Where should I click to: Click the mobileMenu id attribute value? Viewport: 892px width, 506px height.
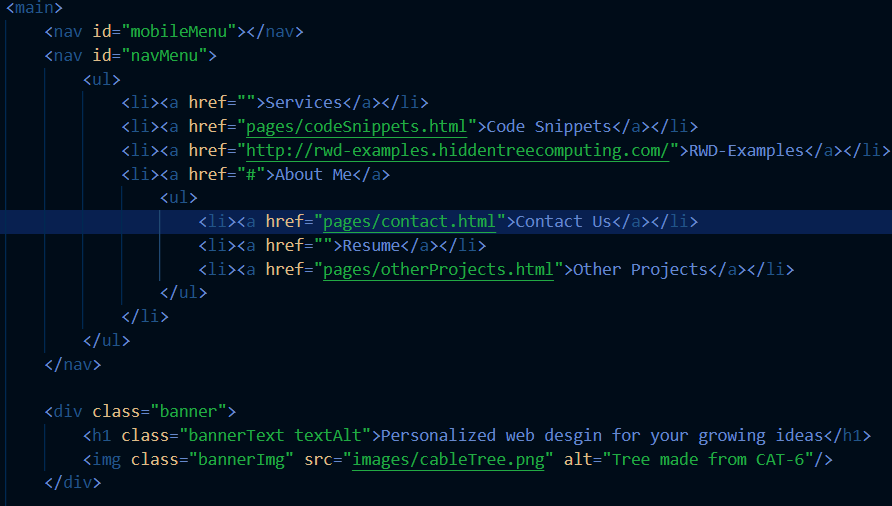tap(179, 31)
